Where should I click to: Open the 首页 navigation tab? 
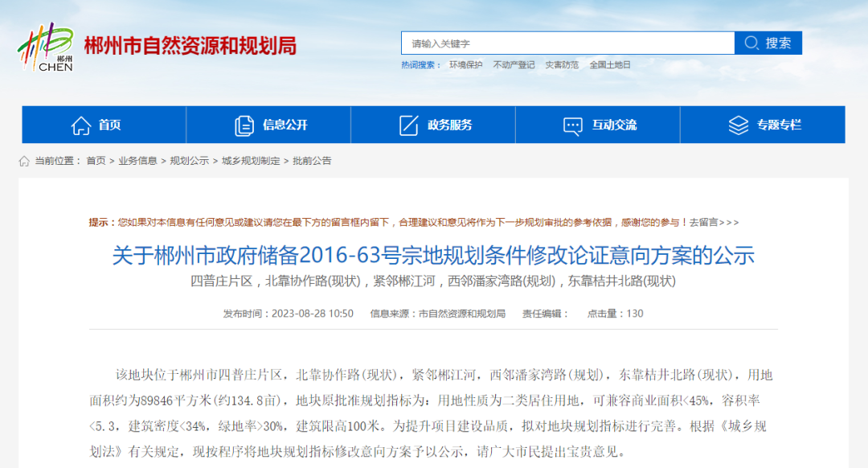click(x=104, y=125)
